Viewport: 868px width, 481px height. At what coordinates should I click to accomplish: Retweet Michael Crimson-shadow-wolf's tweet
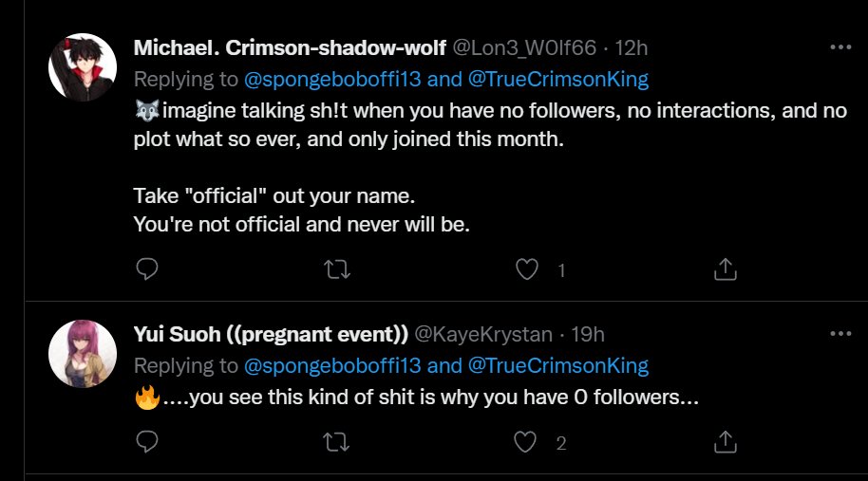[x=336, y=269]
